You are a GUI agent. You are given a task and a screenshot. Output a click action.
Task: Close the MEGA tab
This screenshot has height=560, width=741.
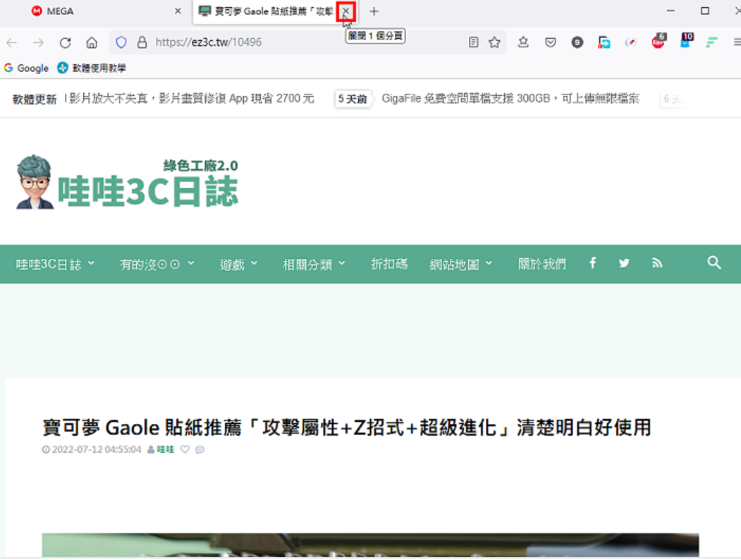click(178, 11)
